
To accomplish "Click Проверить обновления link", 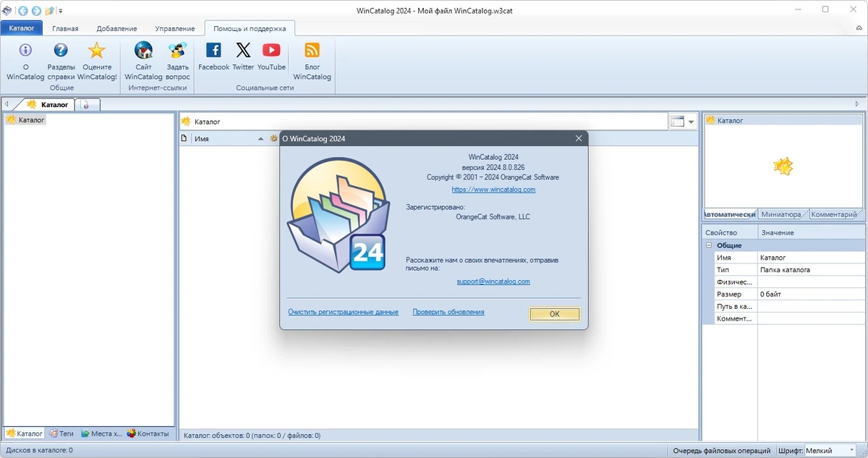I will [448, 312].
